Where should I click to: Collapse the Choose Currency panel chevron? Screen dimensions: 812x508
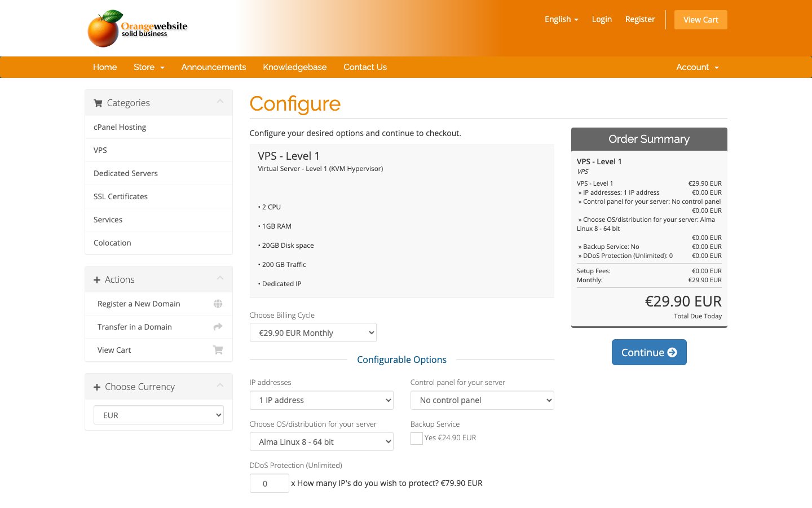[220, 386]
